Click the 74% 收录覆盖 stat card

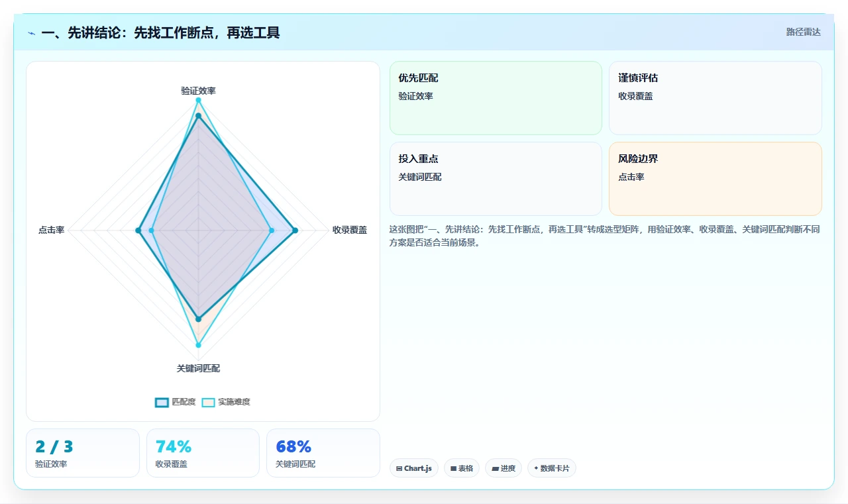pos(203,453)
